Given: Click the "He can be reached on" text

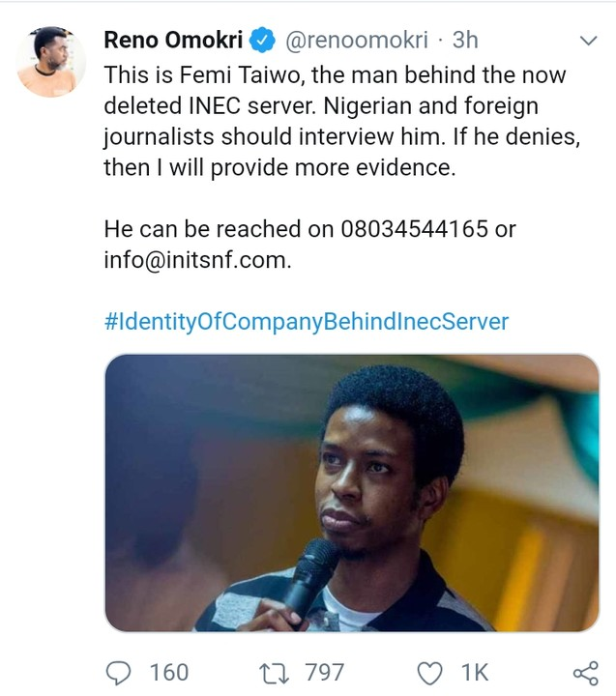Looking at the screenshot, I should pyautogui.click(x=219, y=230).
